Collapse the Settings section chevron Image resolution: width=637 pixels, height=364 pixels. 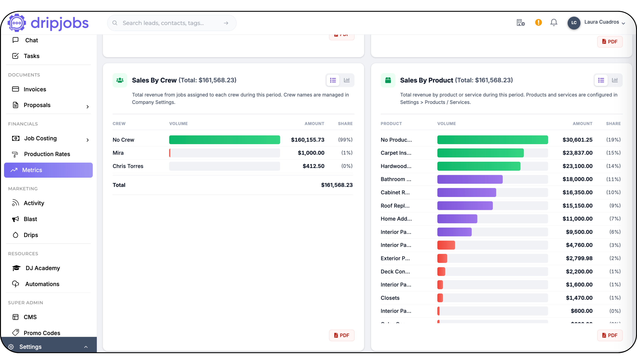tap(86, 347)
